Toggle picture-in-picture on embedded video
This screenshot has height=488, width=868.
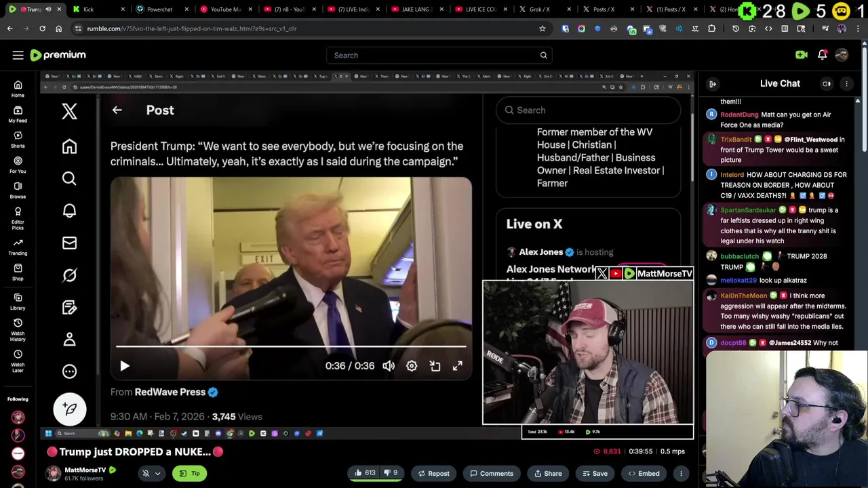pos(435,366)
